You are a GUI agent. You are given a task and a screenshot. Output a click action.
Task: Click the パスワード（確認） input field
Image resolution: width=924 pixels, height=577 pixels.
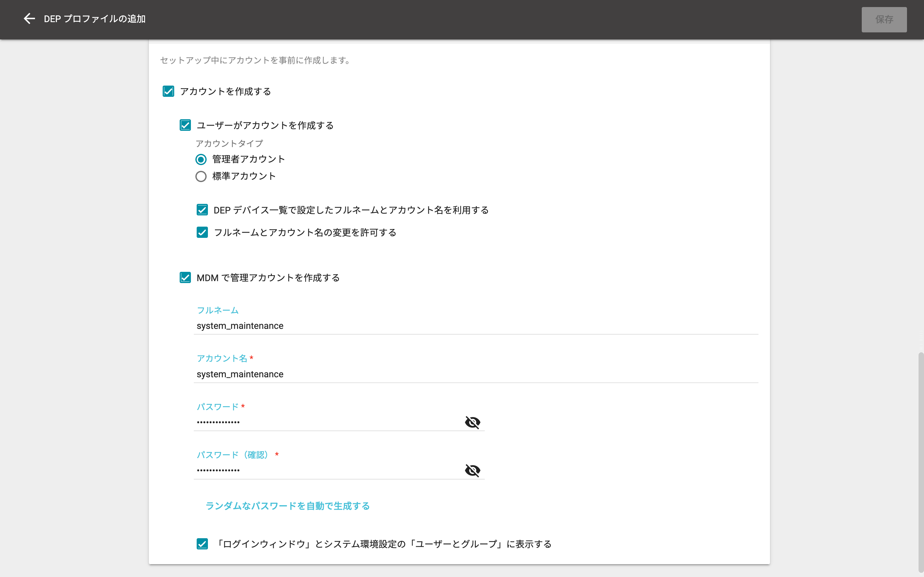coord(325,470)
